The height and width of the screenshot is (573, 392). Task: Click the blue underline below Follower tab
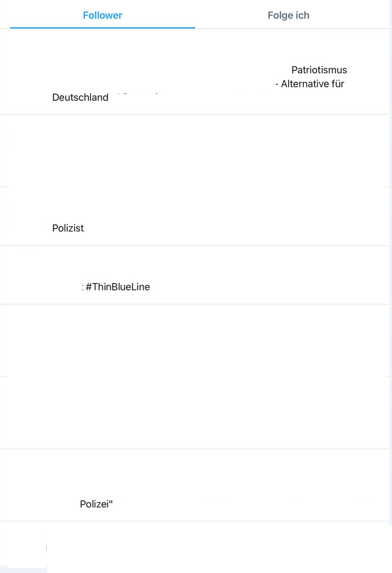click(103, 28)
